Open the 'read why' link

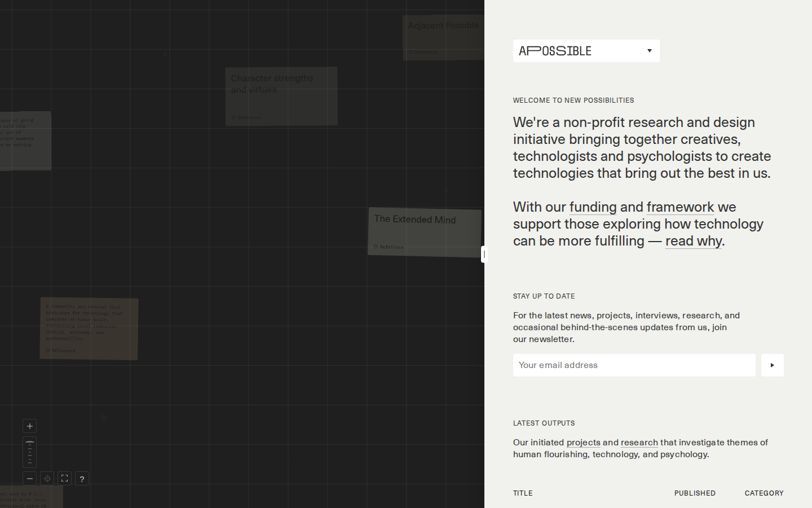[x=693, y=241]
